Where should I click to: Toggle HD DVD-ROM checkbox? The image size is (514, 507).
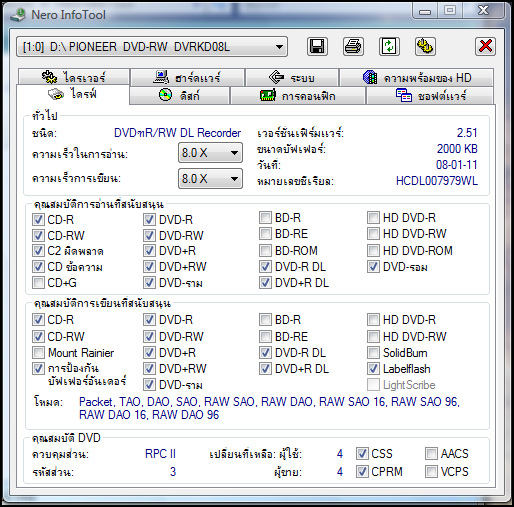tap(373, 250)
